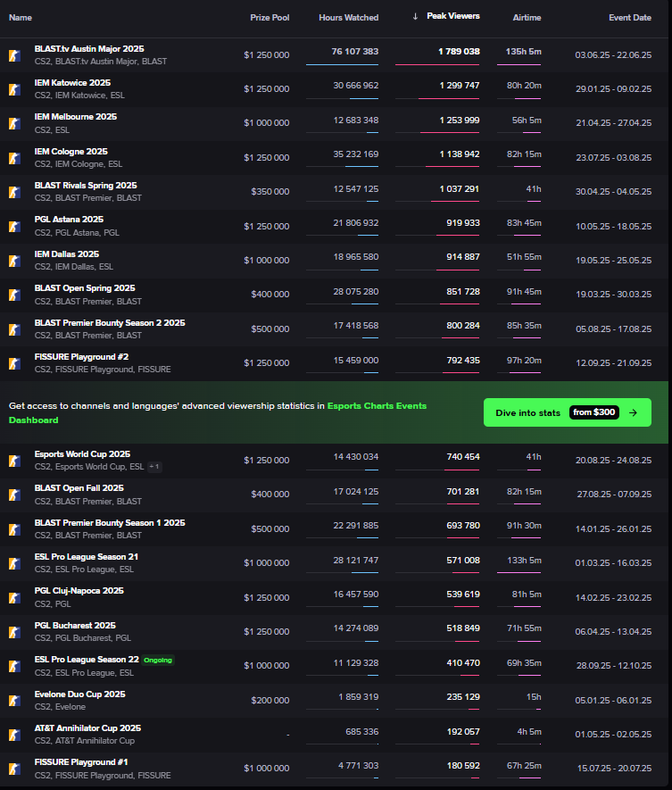Expand the +1 organizer tag on Esports World Cup
Screen dimensions: 672x790
tap(154, 467)
